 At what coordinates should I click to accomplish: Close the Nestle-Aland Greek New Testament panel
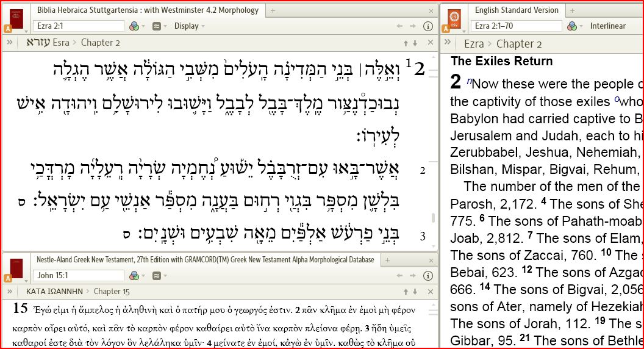click(431, 261)
